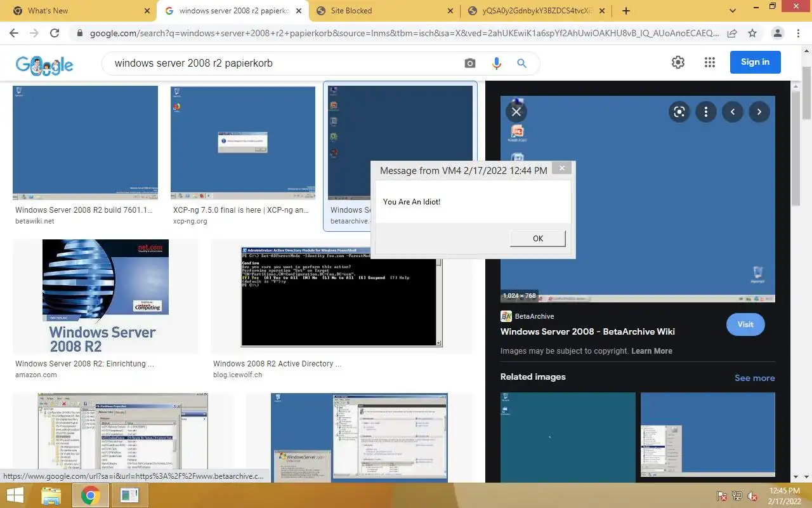
Task: Open the tab search dropdown arrow
Action: point(733,11)
